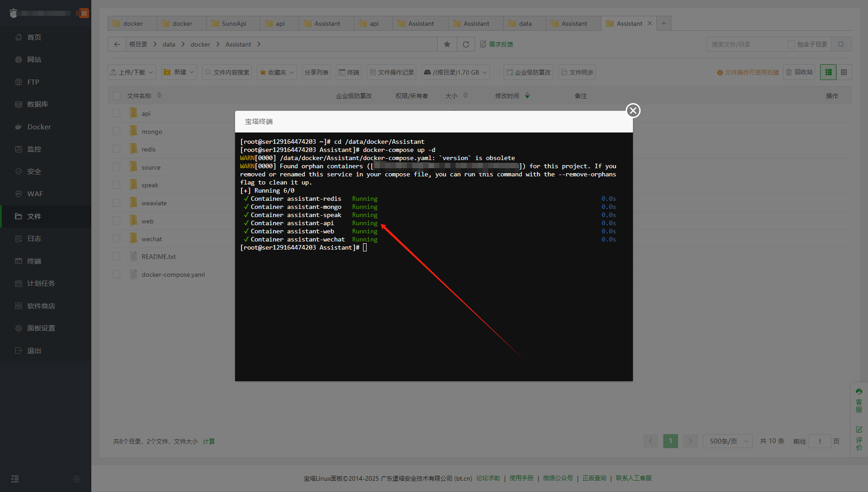Click the back arrow in path bar
This screenshot has width=868, height=492.
117,44
